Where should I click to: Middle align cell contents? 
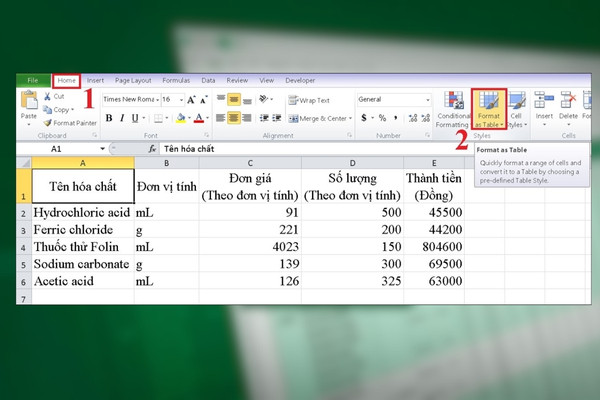tap(234, 100)
